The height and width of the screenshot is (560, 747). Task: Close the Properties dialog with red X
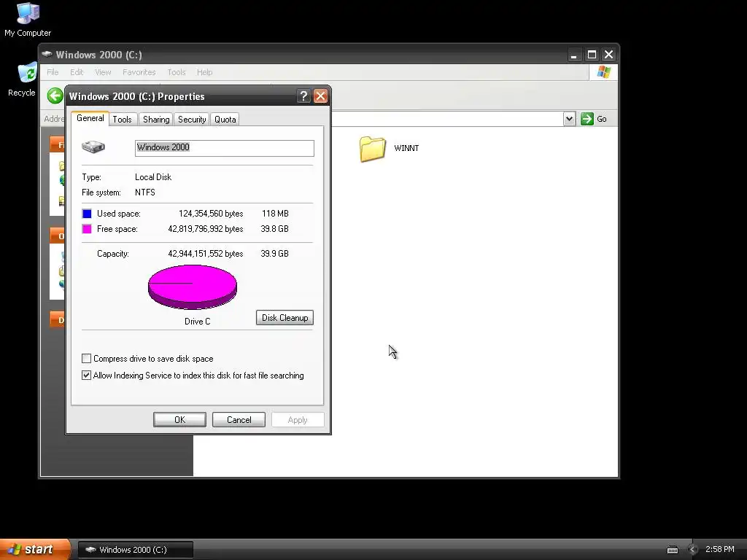(321, 96)
